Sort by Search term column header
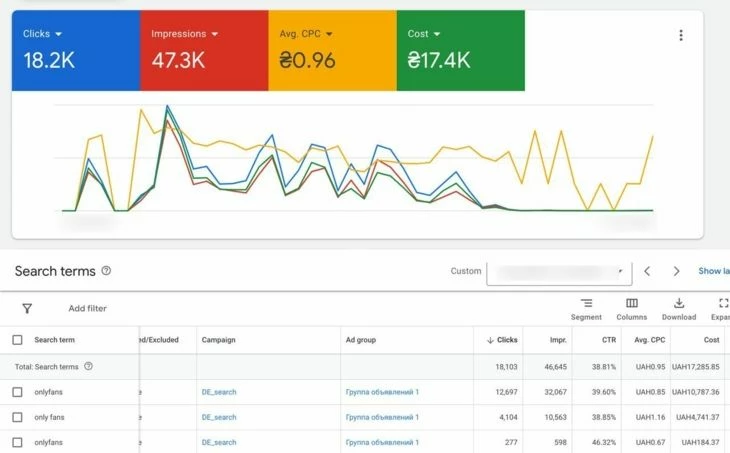The width and height of the screenshot is (730, 453). (54, 340)
